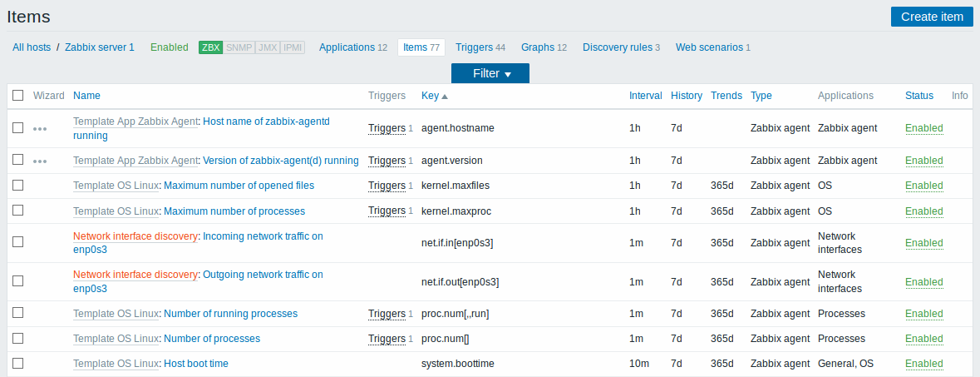Go to All hosts breadcrumb
This screenshot has width=980, height=377.
32,47
